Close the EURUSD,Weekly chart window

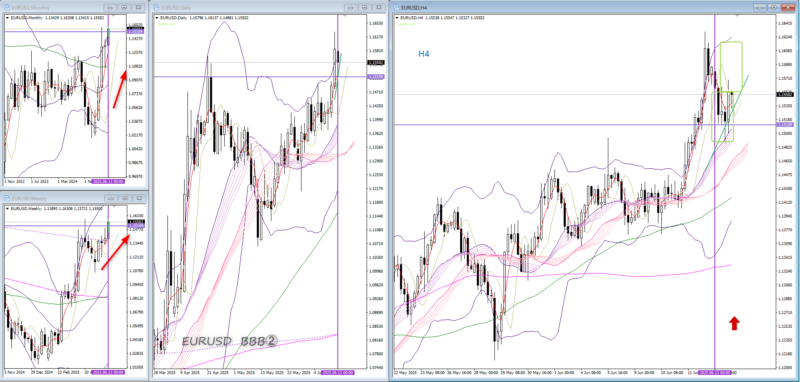pyautogui.click(x=138, y=198)
